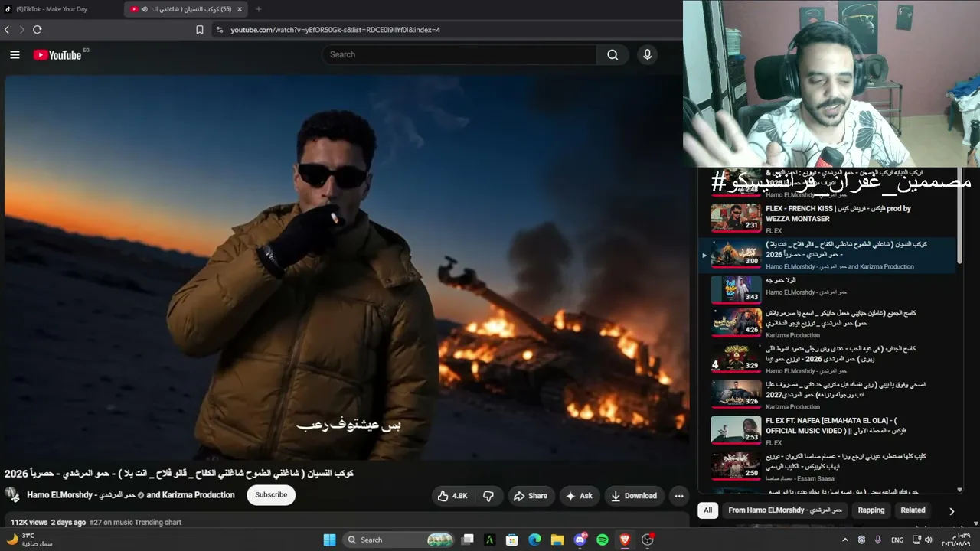
Task: Launch Microsoft Edge from the taskbar
Action: click(x=535, y=540)
